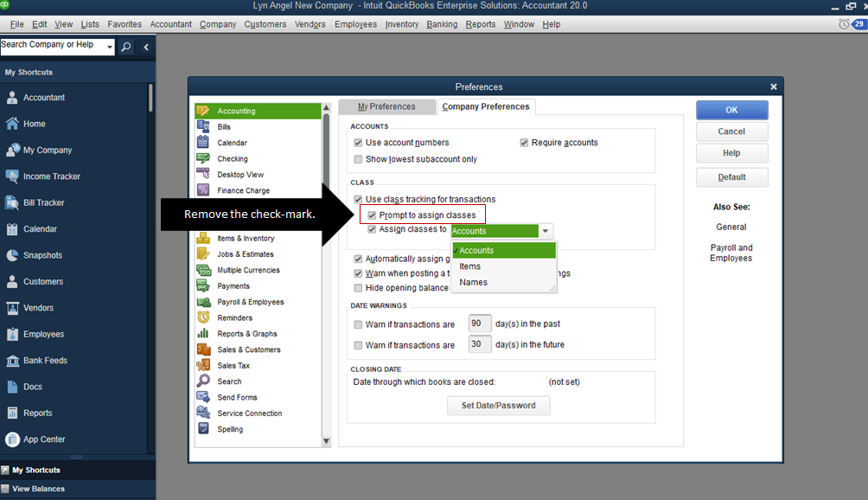Viewport: 868px width, 500px height.
Task: Open My Company shortcut icon
Action: point(12,150)
